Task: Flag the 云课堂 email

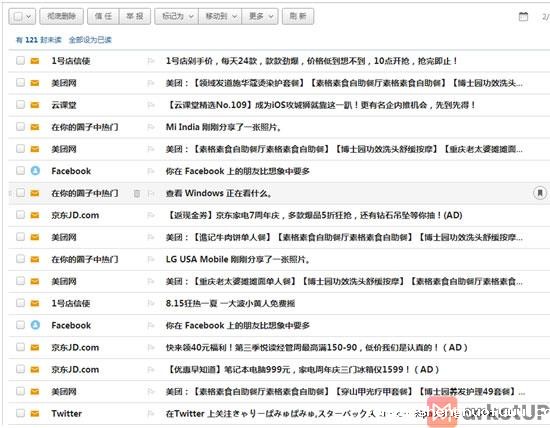Action: point(151,105)
